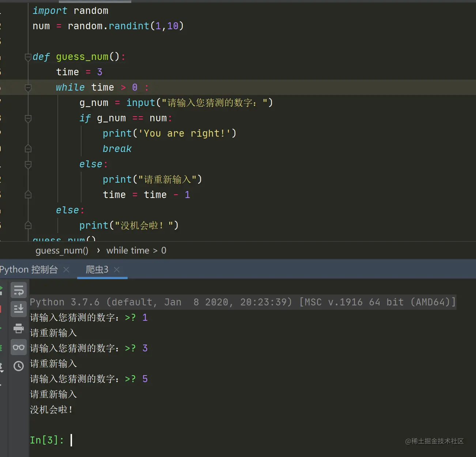This screenshot has width=476, height=457.
Task: Click fold end marker at time = time - 1
Action: (x=28, y=195)
